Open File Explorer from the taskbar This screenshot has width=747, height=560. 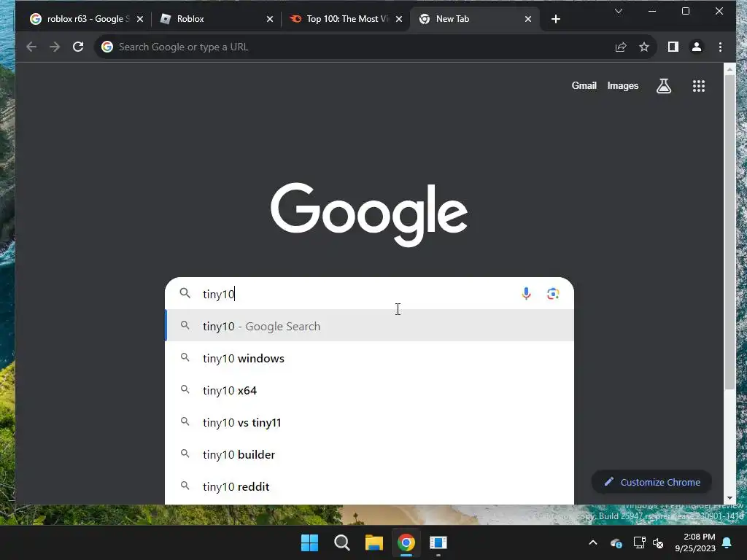tap(374, 542)
